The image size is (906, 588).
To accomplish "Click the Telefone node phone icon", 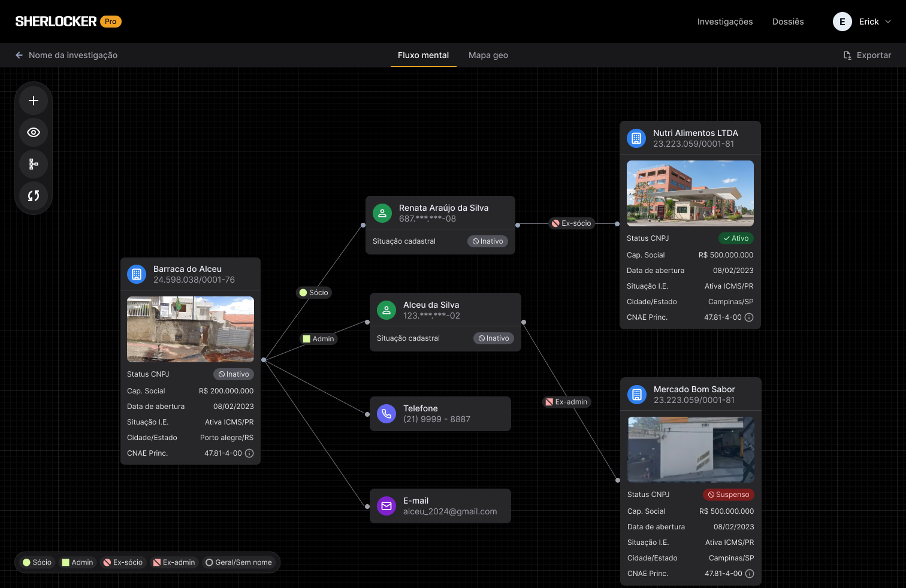I will [386, 414].
